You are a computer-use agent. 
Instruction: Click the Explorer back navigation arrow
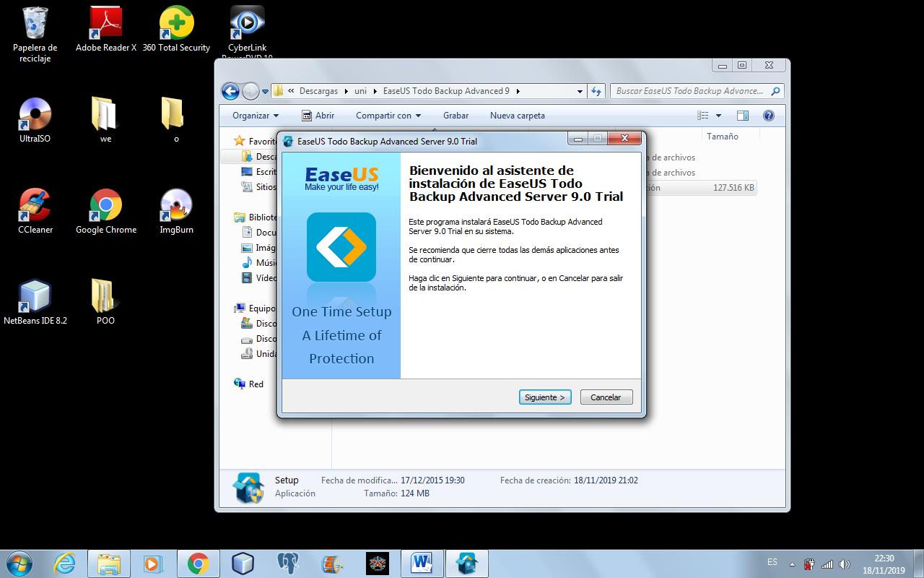point(230,91)
